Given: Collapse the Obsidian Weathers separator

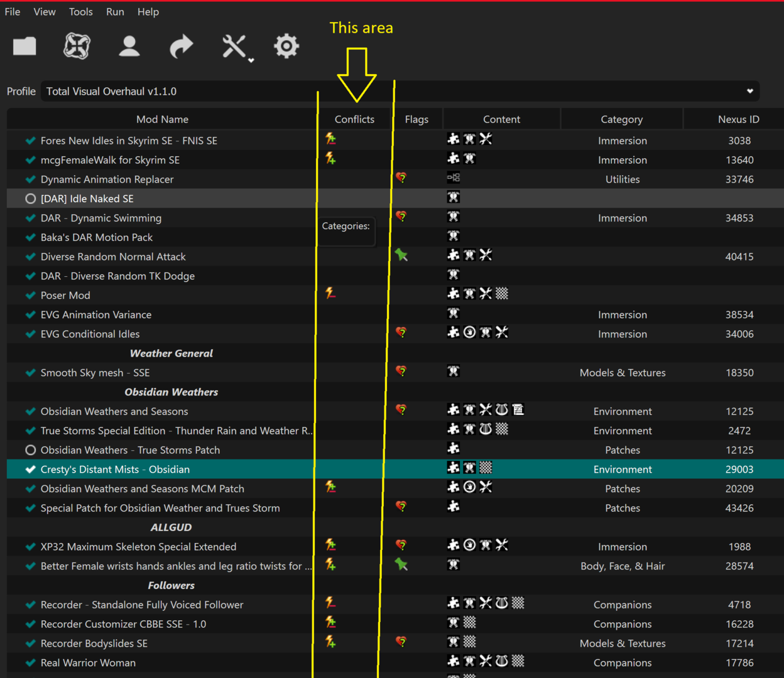Looking at the screenshot, I should pos(171,392).
